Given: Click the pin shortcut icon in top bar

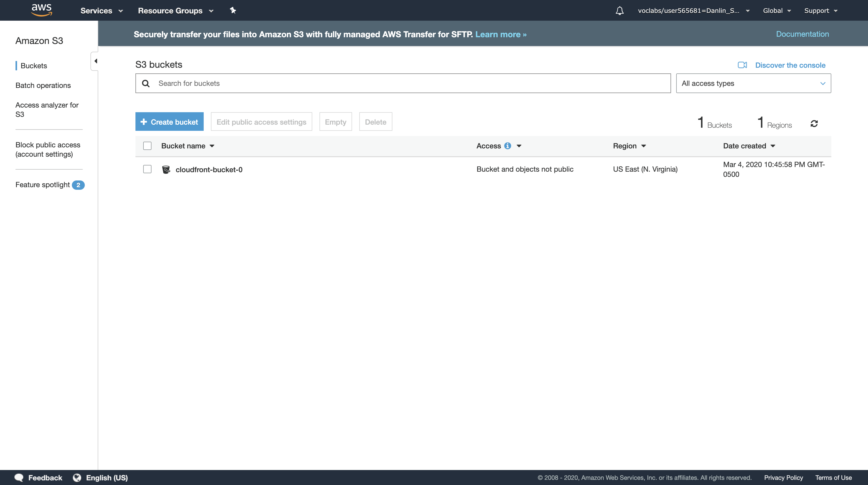Looking at the screenshot, I should pyautogui.click(x=233, y=10).
